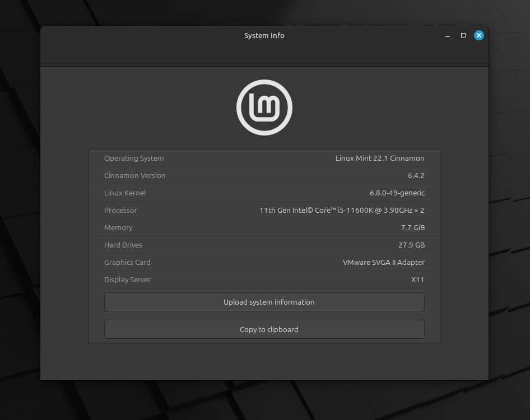
Task: Select the Memory row showing 7.7 GiB
Action: 264,227
